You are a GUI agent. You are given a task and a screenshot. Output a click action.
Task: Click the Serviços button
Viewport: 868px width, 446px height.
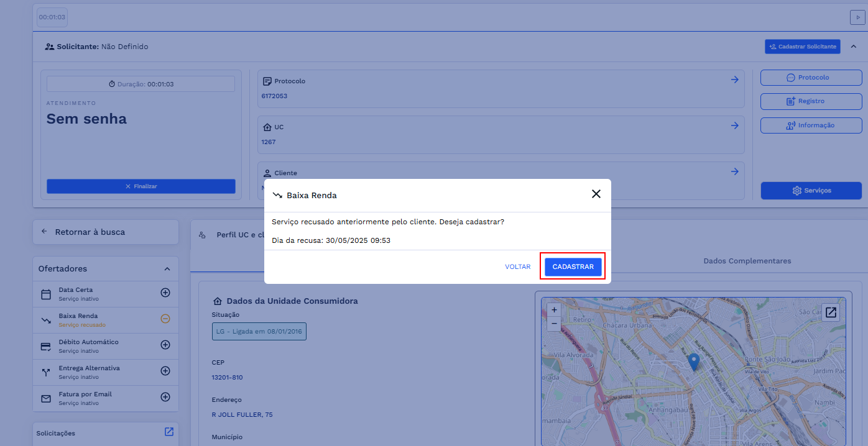click(811, 191)
